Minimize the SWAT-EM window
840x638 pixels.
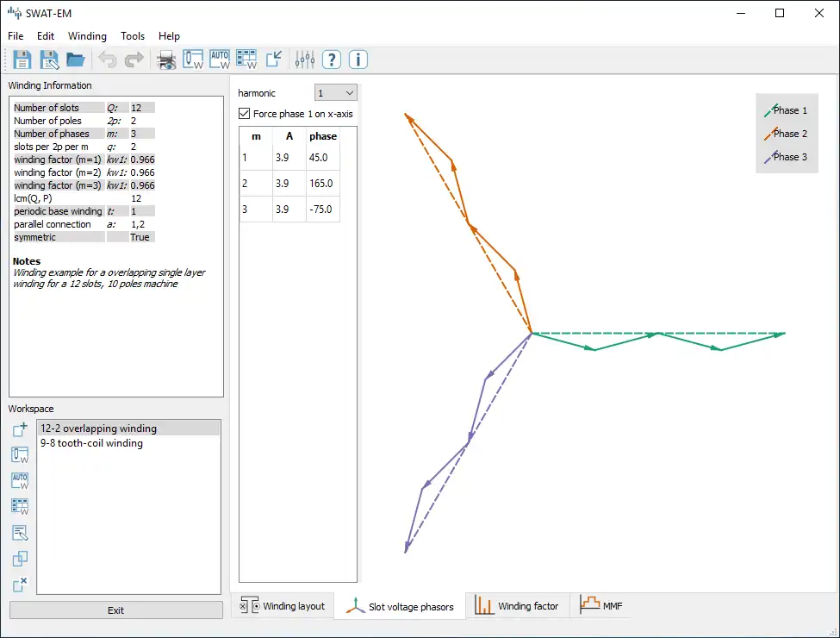tap(742, 13)
